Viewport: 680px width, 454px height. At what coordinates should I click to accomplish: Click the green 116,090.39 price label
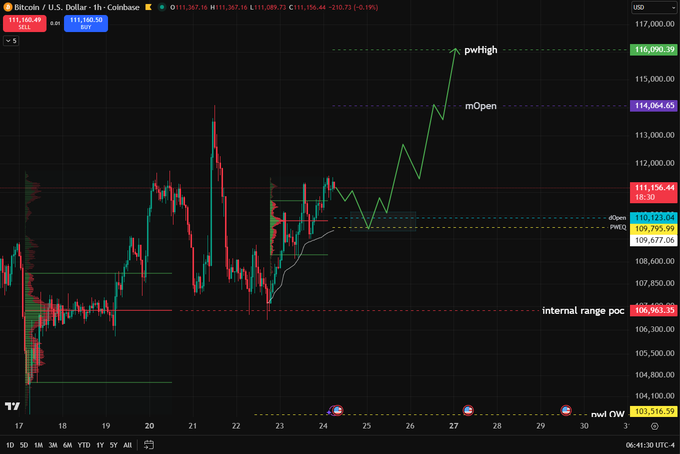654,49
